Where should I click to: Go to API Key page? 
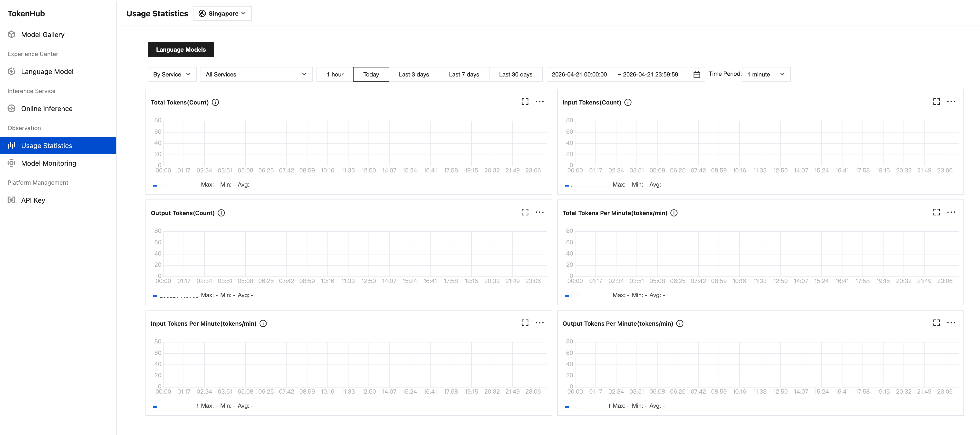coord(33,200)
